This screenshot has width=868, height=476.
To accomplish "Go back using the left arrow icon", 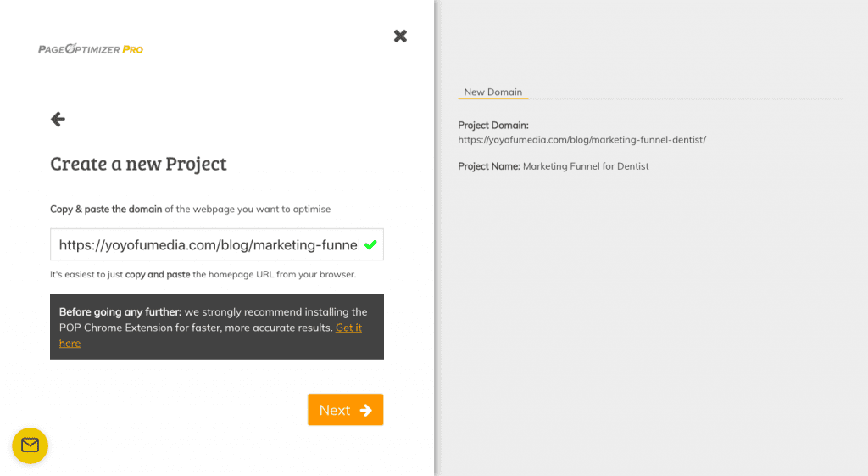I will [58, 119].
